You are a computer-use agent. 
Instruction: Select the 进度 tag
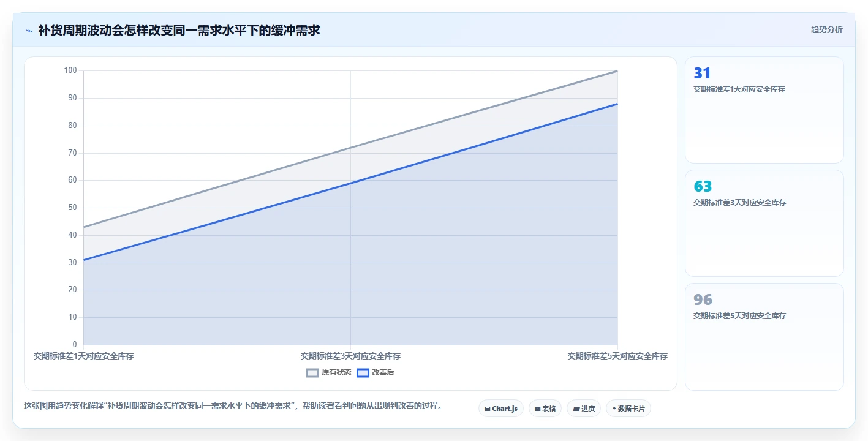pos(584,409)
